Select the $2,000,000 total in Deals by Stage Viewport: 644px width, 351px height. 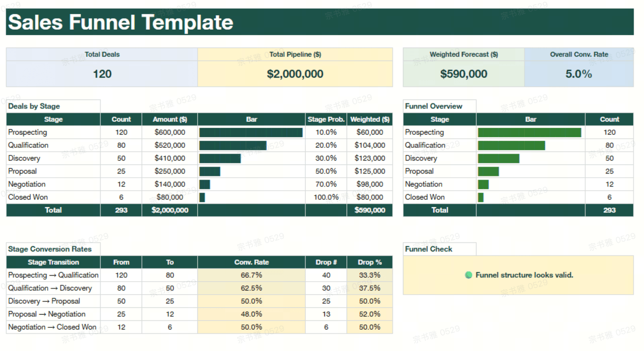click(x=170, y=210)
